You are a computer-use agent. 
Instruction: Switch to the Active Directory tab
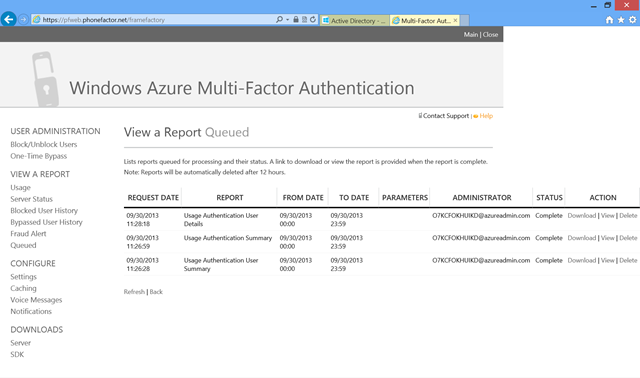click(x=354, y=20)
